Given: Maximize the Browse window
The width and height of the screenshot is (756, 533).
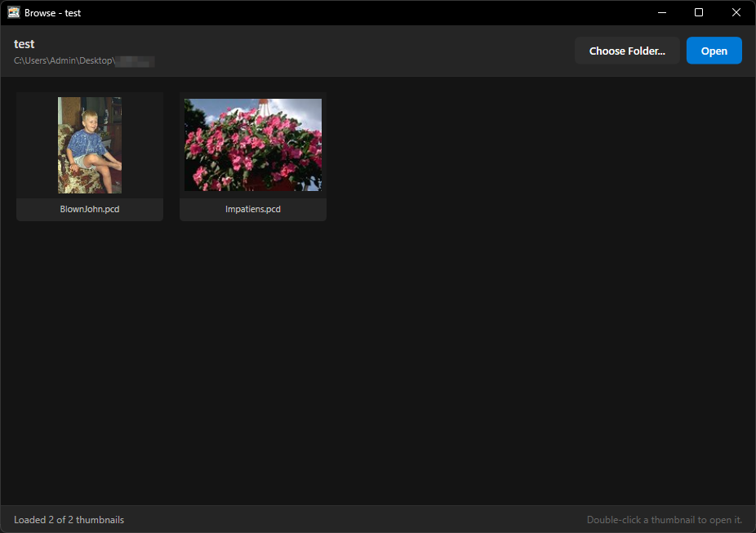Looking at the screenshot, I should pos(699,12).
